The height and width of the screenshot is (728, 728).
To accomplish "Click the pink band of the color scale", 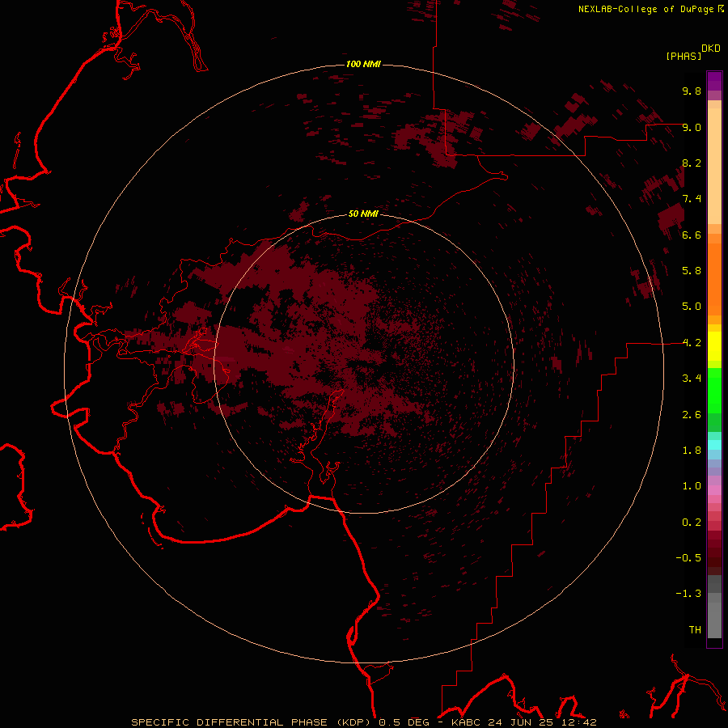I will pyautogui.click(x=714, y=490).
